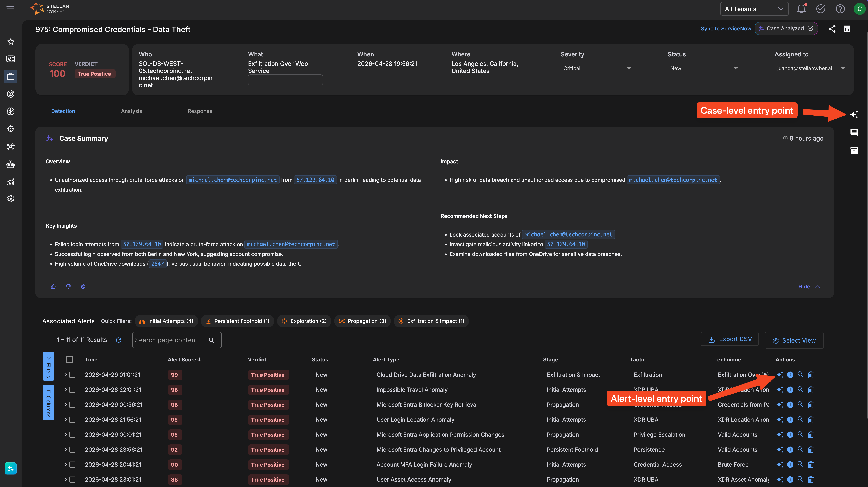Open Favorites star in left sidebar
Viewport: 868px width, 487px height.
pos(11,42)
